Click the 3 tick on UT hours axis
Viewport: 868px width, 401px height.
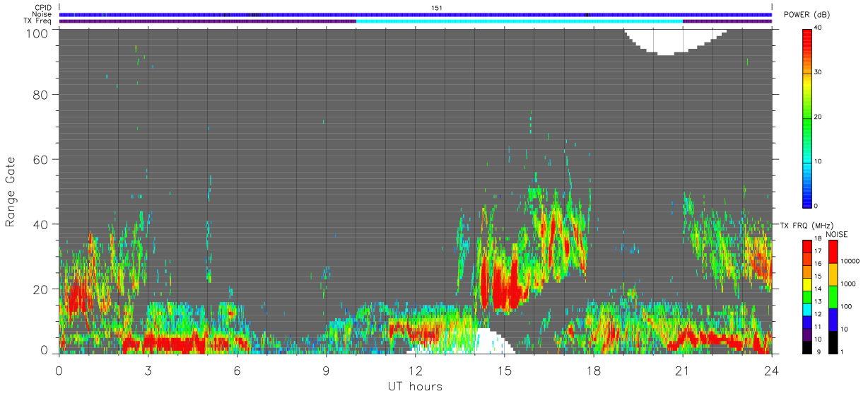click(148, 370)
